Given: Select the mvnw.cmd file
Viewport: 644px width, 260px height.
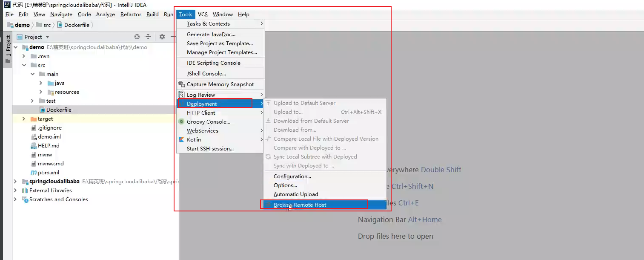Looking at the screenshot, I should point(51,164).
